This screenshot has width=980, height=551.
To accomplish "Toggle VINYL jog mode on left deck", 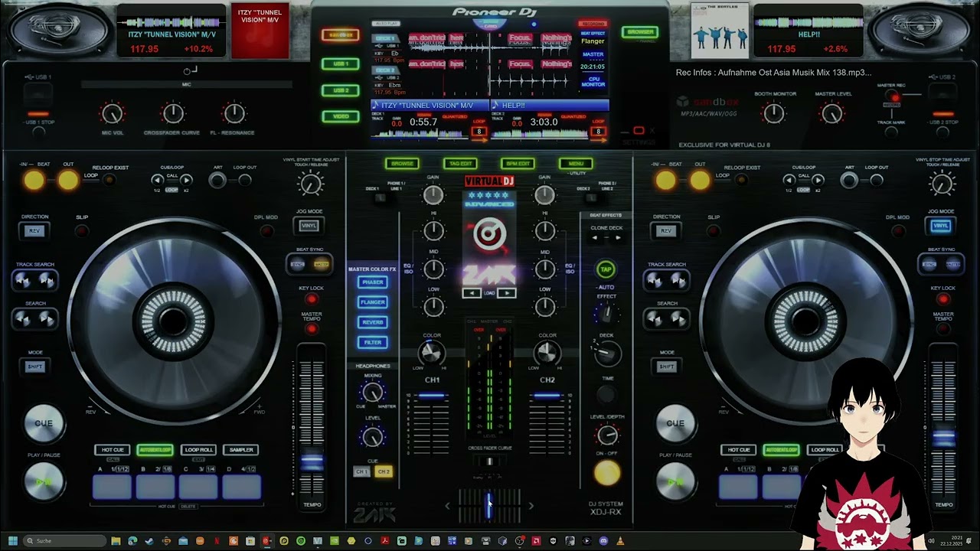I will [309, 226].
